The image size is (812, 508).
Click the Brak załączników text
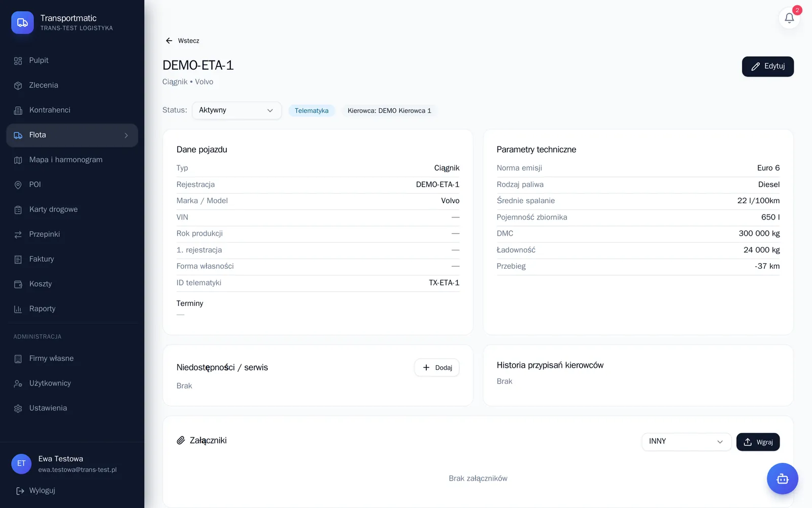coord(478,479)
